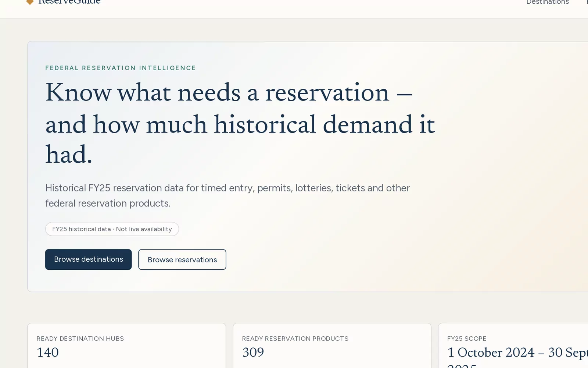Select the Ready Destination Hubs label
The width and height of the screenshot is (588, 368).
[x=80, y=339]
